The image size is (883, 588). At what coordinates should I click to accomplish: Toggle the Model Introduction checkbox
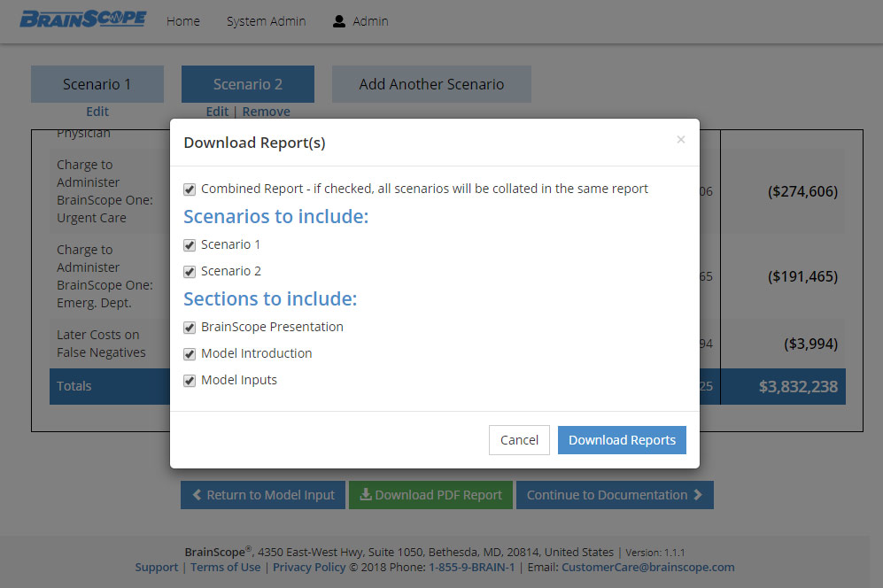click(x=190, y=353)
